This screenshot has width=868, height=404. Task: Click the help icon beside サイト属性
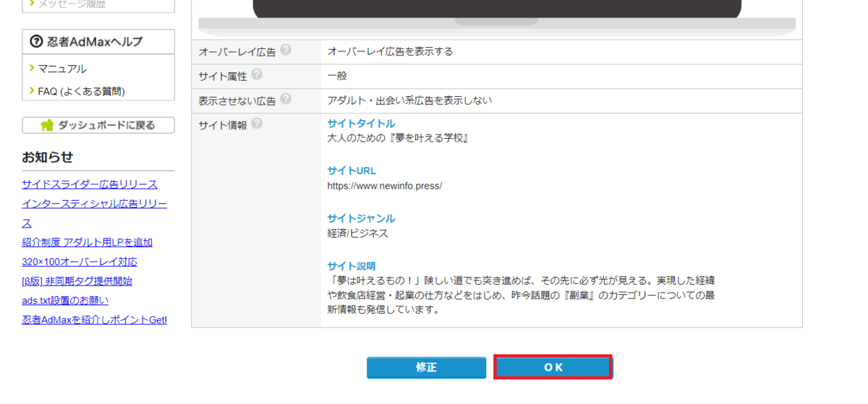pyautogui.click(x=257, y=74)
